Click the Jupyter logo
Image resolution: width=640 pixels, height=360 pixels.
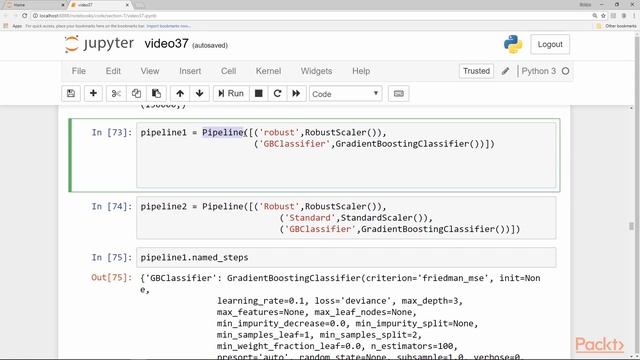(99, 44)
